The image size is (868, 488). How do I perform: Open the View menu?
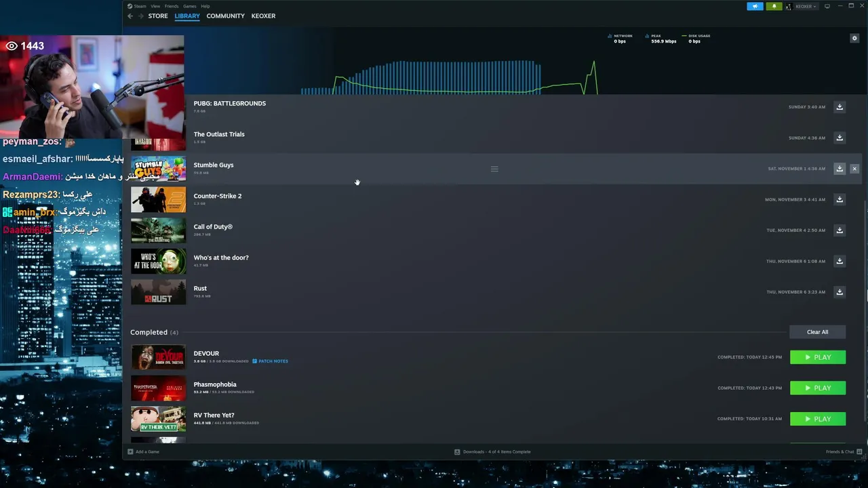pyautogui.click(x=155, y=6)
